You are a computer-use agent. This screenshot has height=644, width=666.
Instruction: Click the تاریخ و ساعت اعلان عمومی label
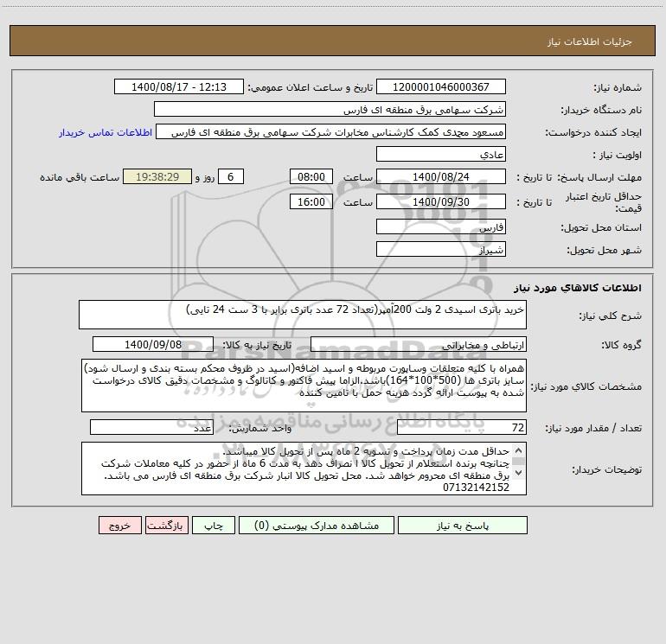[311, 87]
